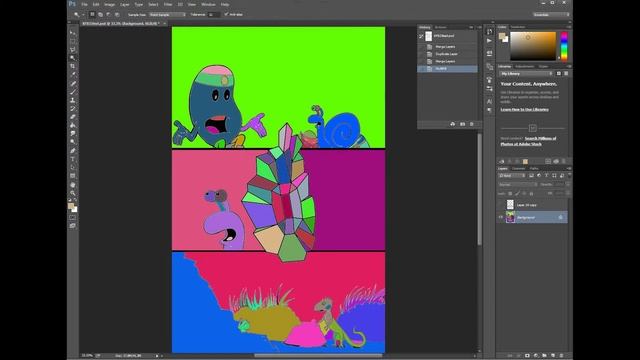Open the Essentials workspace dropdown
This screenshot has width=640, height=360.
(x=551, y=14)
